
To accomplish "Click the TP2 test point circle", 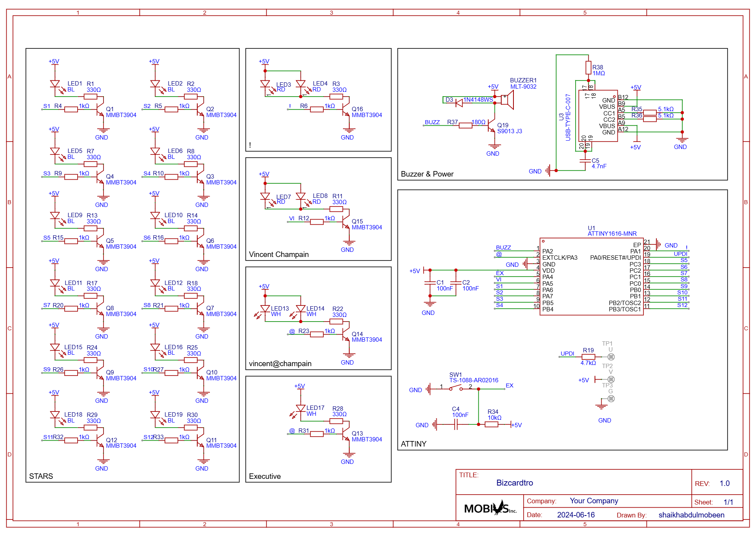I will 611,380.
